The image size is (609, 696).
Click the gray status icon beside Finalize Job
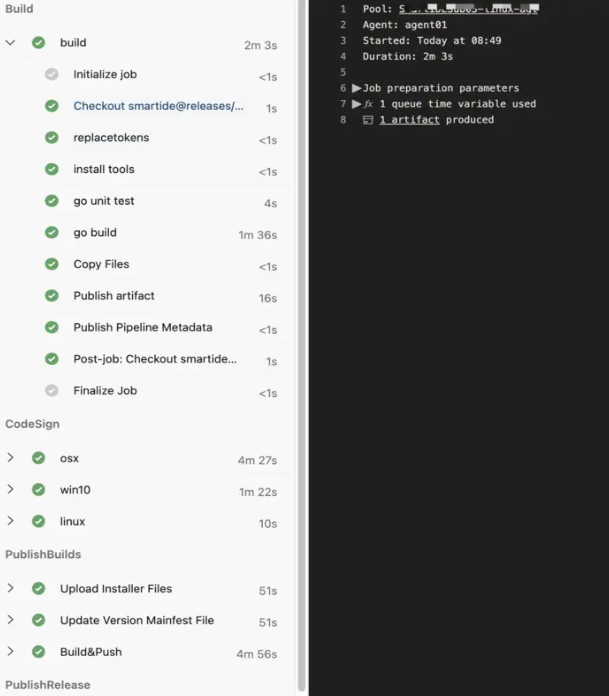(x=52, y=391)
